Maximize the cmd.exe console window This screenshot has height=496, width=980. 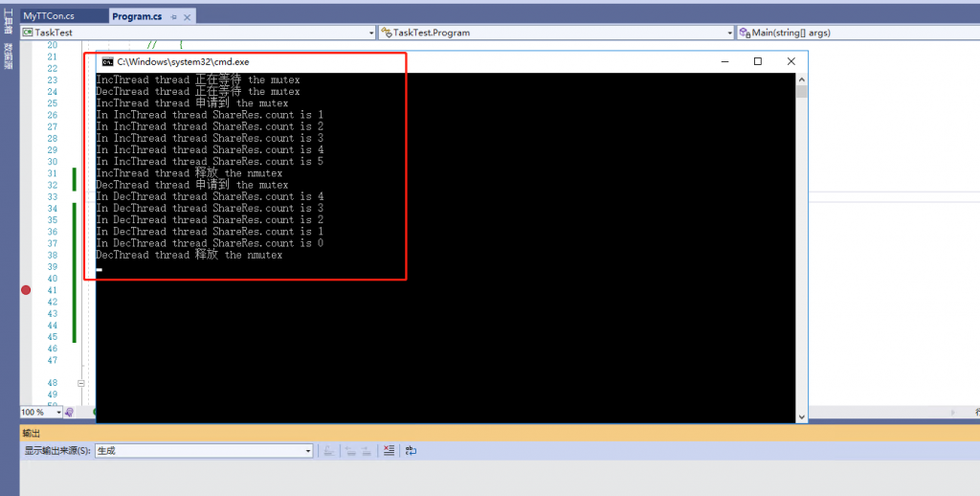pyautogui.click(x=758, y=61)
